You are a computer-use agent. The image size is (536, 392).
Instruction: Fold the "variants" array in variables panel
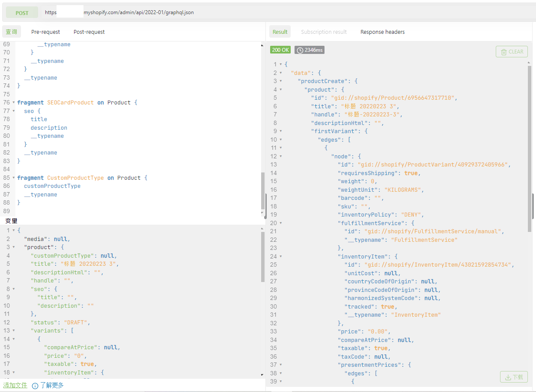tap(13, 331)
